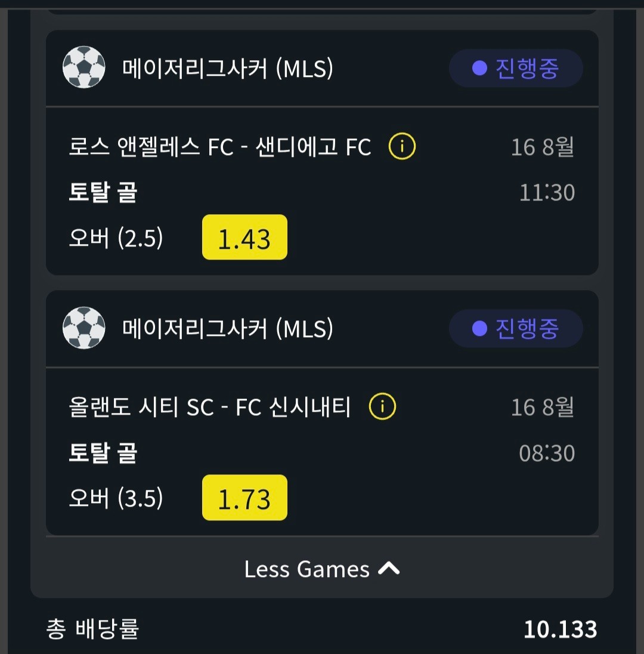Click MLS league title in Orlando City card
644x654 pixels.
coord(228,329)
